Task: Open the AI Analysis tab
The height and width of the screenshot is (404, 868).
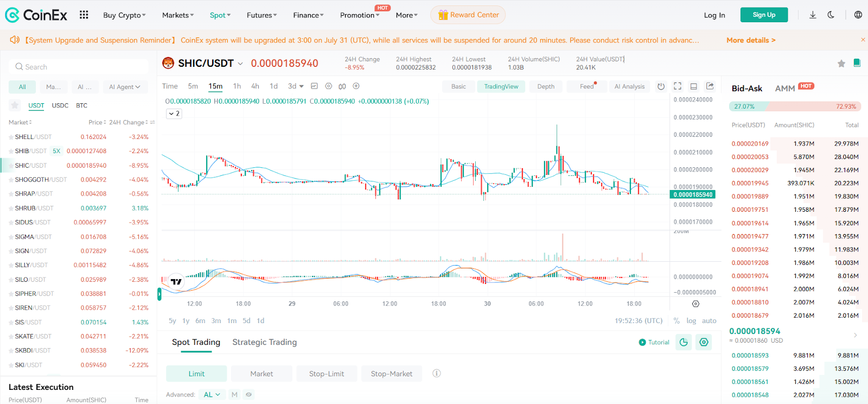Action: (x=629, y=86)
